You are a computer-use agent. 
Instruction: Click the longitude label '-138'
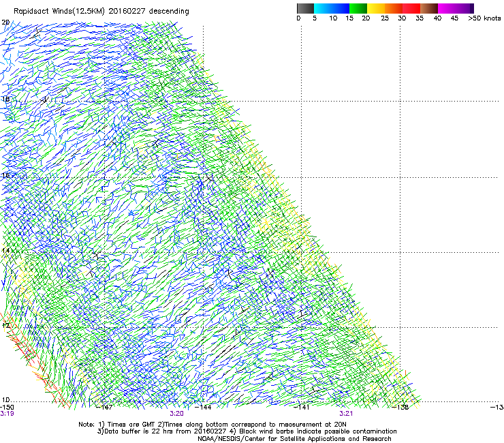400,407
